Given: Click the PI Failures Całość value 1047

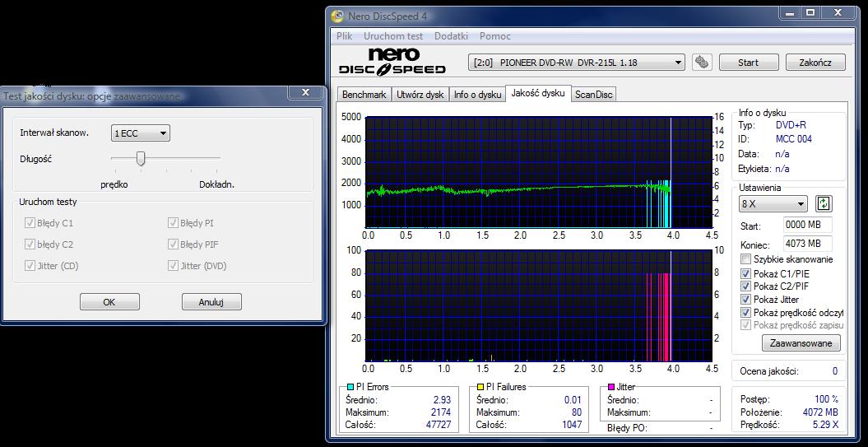Looking at the screenshot, I should 571,424.
